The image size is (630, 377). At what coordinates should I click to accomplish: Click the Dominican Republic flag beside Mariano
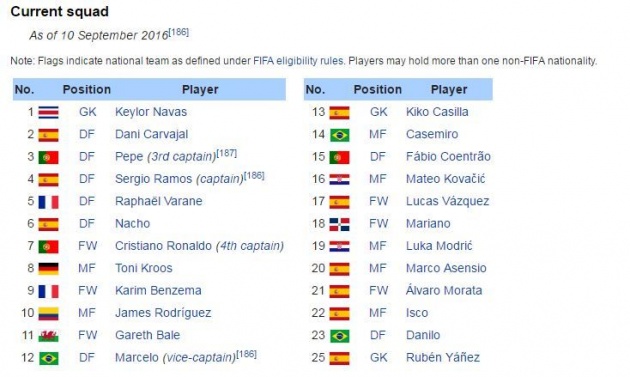340,224
